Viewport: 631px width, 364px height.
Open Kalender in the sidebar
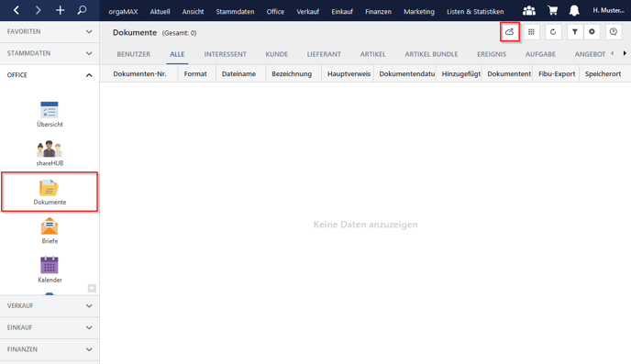(50, 270)
